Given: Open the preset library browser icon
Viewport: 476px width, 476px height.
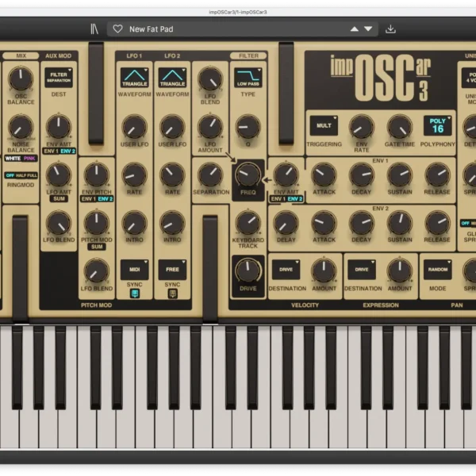Looking at the screenshot, I should click(x=94, y=29).
